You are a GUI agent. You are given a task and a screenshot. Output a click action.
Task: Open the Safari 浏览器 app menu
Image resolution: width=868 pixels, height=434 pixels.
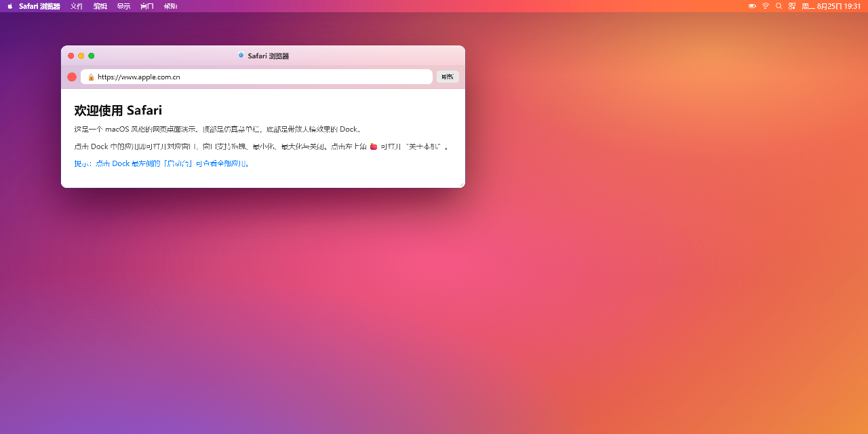pyautogui.click(x=39, y=6)
